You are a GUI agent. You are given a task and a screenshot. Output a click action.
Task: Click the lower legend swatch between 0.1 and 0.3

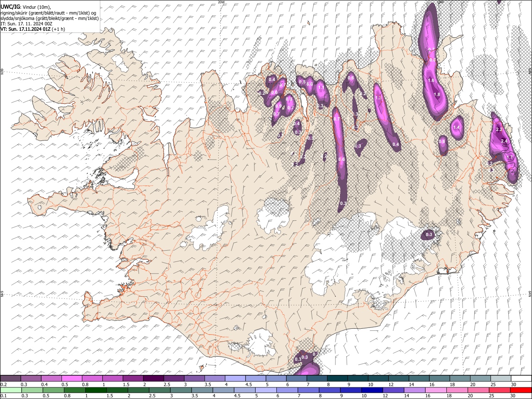pyautogui.click(x=11, y=390)
